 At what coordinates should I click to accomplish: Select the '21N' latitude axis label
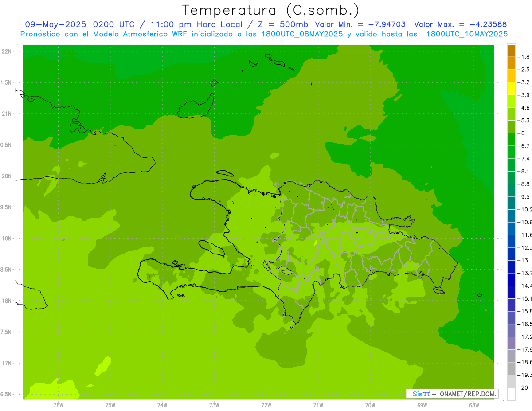tap(8, 114)
